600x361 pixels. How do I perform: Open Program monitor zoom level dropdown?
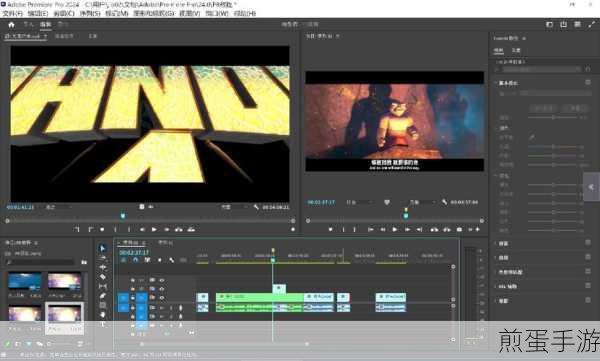(359, 202)
